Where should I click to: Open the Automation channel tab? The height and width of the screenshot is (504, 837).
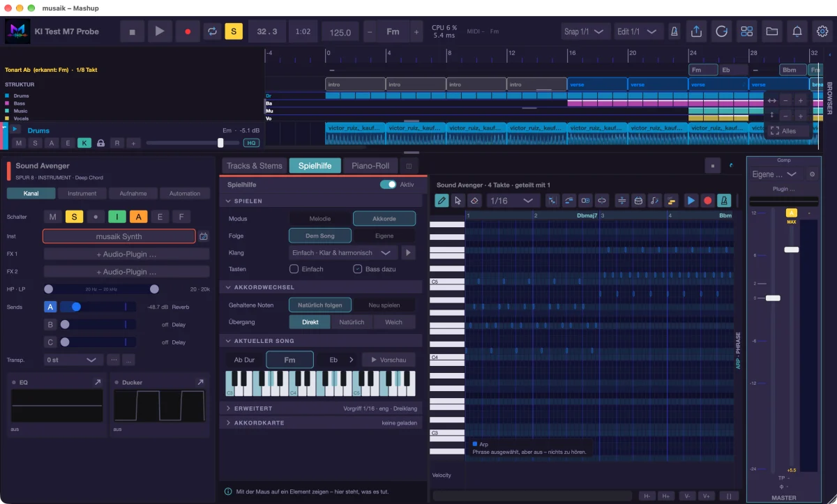tap(185, 193)
